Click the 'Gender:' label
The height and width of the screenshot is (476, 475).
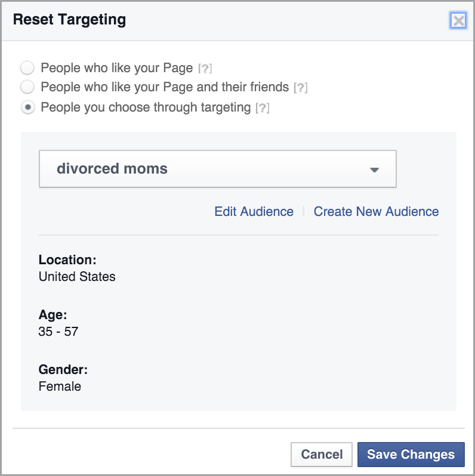pyautogui.click(x=63, y=370)
